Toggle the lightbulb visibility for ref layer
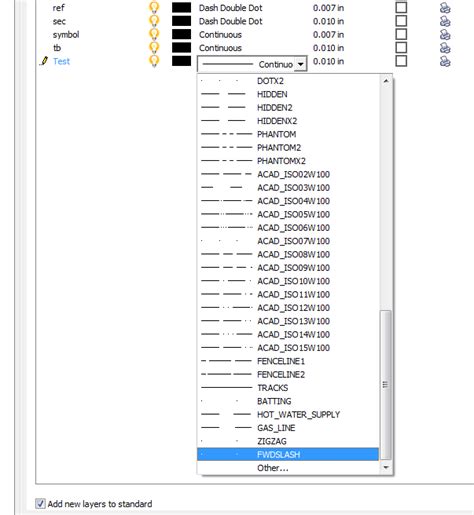This screenshot has width=474, height=515. (154, 7)
